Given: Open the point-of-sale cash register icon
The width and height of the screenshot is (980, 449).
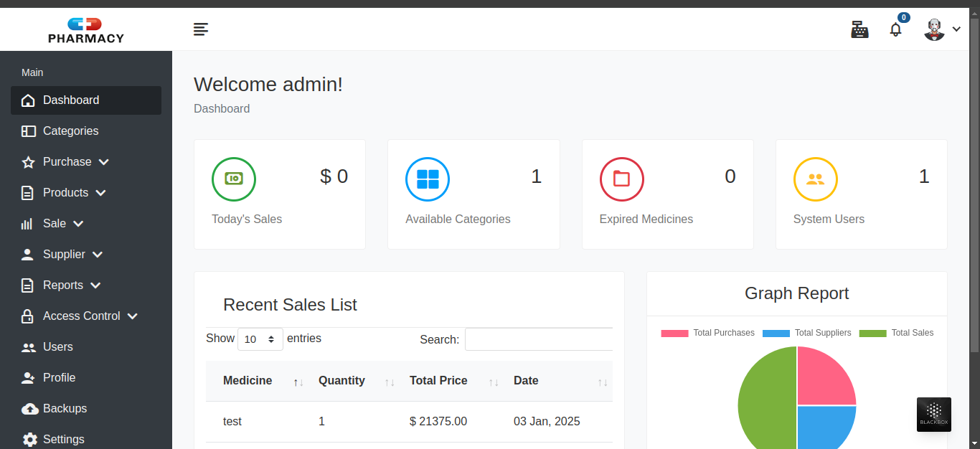Looking at the screenshot, I should point(859,29).
